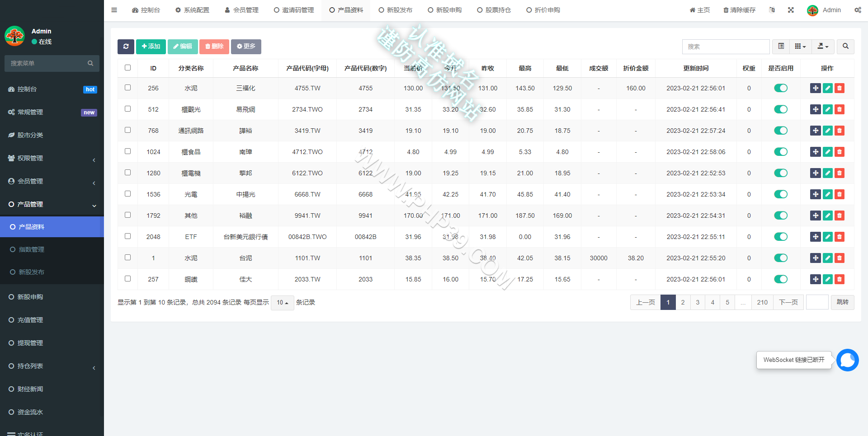The height and width of the screenshot is (436, 868).
Task: Click the green 添加 button
Action: coord(151,47)
